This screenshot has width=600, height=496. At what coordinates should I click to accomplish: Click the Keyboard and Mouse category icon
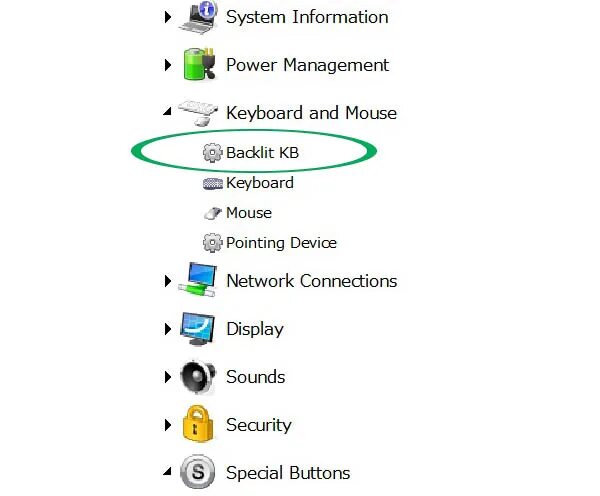[197, 112]
